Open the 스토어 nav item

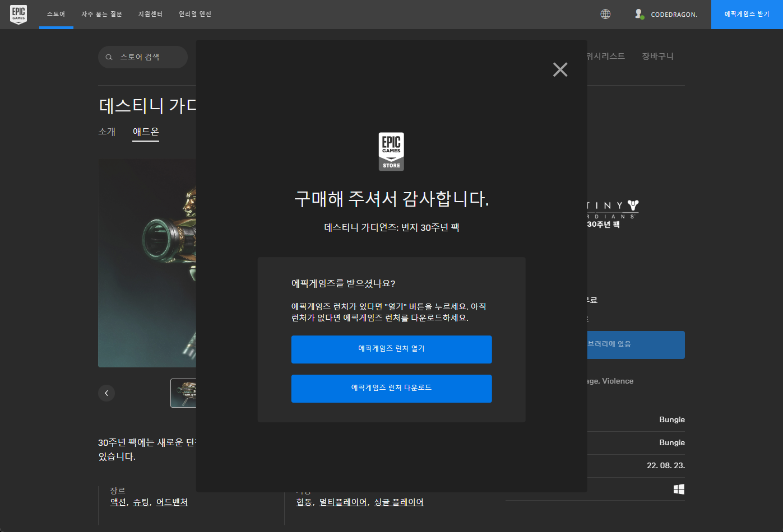coord(56,14)
